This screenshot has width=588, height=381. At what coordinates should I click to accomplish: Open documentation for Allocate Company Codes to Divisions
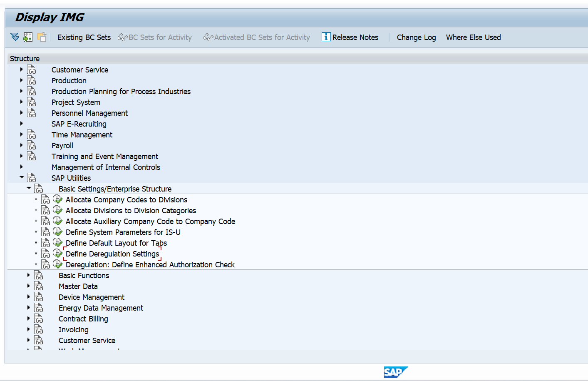point(46,199)
